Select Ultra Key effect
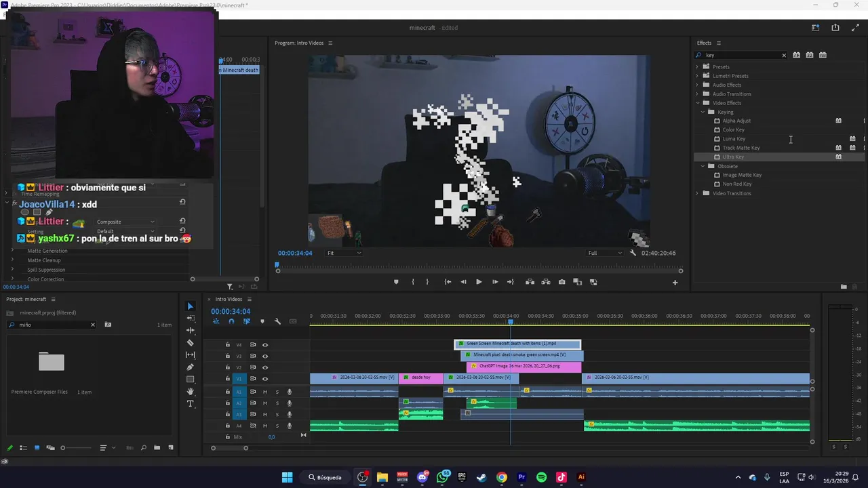The width and height of the screenshot is (868, 488). [733, 157]
